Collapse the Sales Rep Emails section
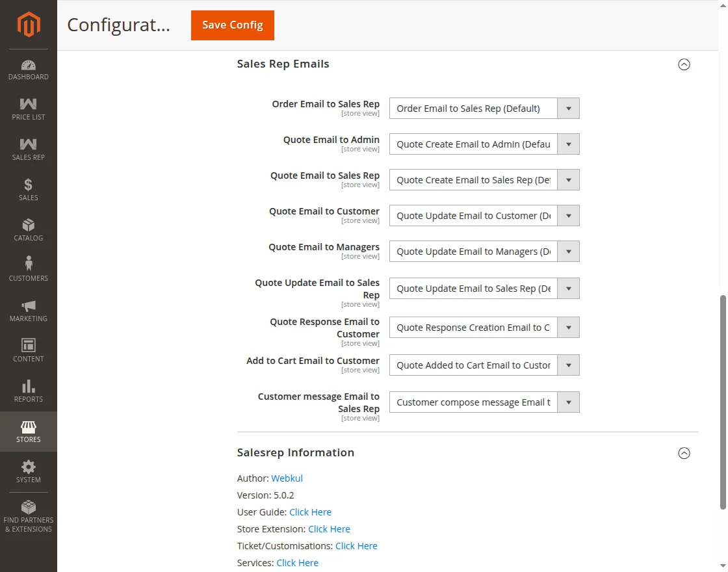The width and height of the screenshot is (728, 572). coord(684,64)
